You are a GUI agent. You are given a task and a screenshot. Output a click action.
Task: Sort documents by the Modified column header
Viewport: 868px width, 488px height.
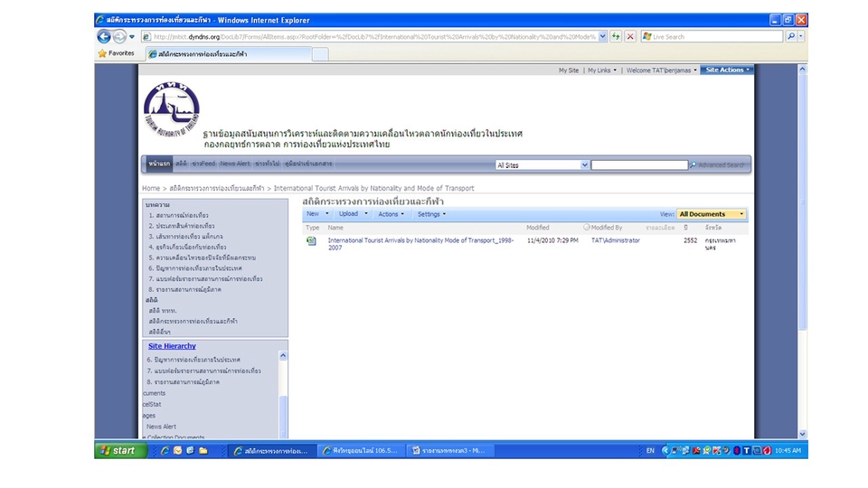[537, 228]
